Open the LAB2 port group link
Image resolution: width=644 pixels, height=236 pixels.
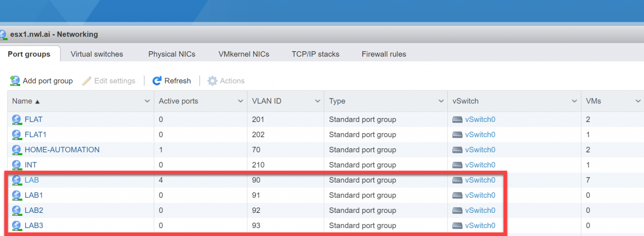coord(34,210)
